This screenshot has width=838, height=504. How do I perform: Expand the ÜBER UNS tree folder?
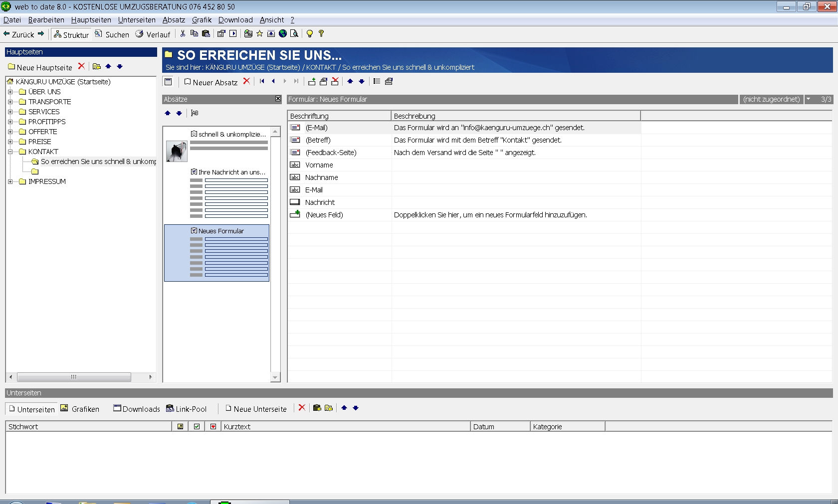coord(10,92)
